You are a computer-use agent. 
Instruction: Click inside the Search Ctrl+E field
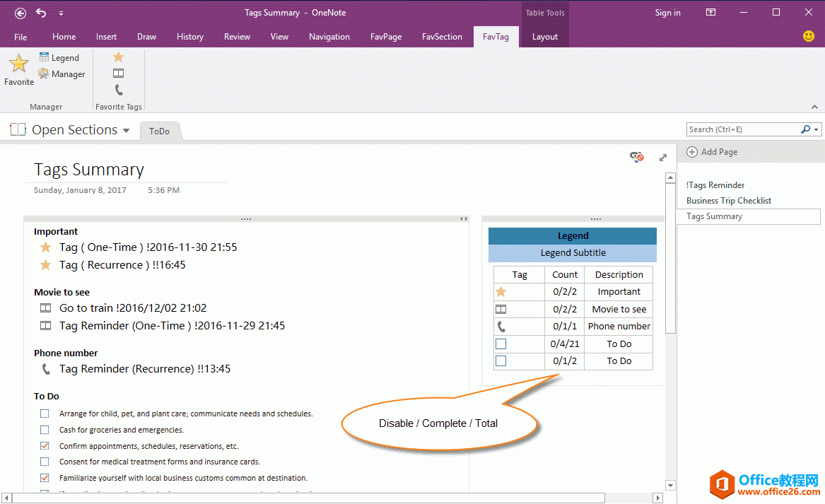pyautogui.click(x=735, y=129)
